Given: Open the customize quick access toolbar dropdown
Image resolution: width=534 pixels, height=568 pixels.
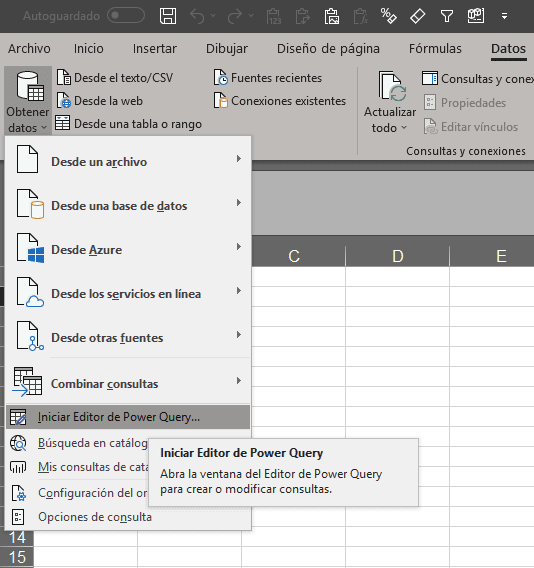Looking at the screenshot, I should 504,16.
